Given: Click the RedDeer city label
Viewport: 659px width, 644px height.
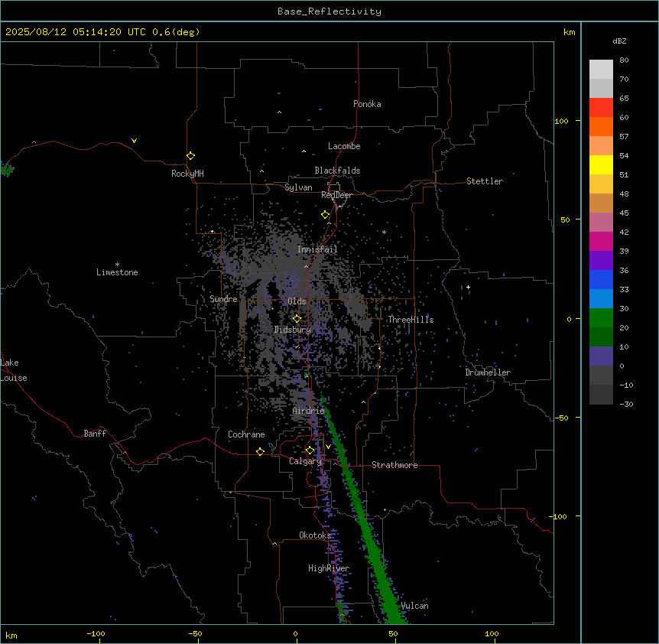Looking at the screenshot, I should (x=336, y=195).
